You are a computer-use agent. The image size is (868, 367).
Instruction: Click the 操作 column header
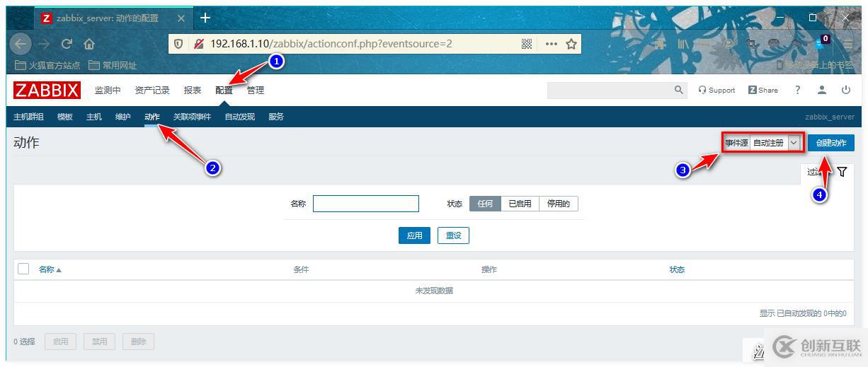click(x=489, y=269)
